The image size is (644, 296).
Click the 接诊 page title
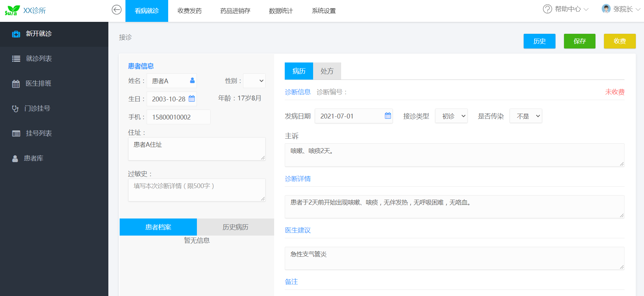[125, 37]
